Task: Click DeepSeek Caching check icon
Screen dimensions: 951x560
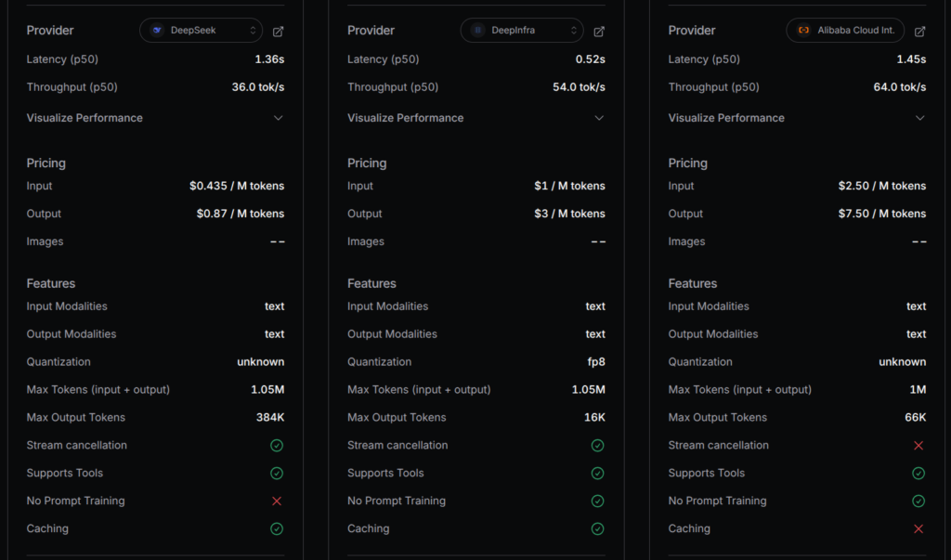Action: (277, 529)
